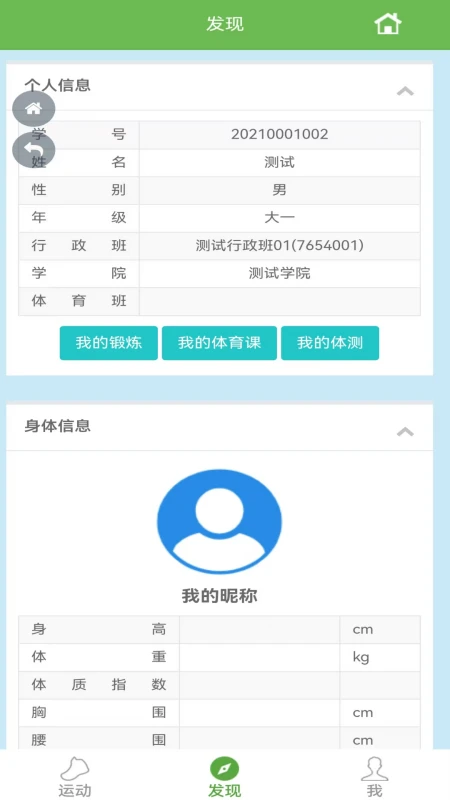Select 测试行政班01(7654001) cell
Image resolution: width=450 pixels, height=800 pixels.
click(x=280, y=246)
